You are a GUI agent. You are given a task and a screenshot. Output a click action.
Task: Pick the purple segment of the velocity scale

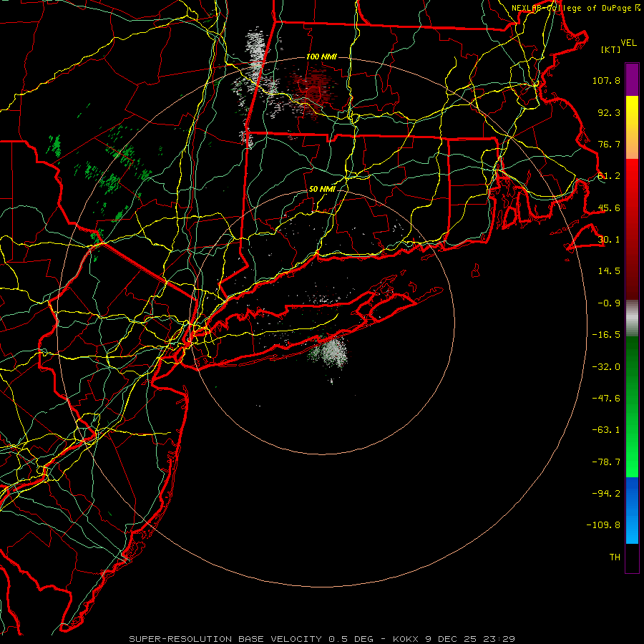pyautogui.click(x=632, y=79)
